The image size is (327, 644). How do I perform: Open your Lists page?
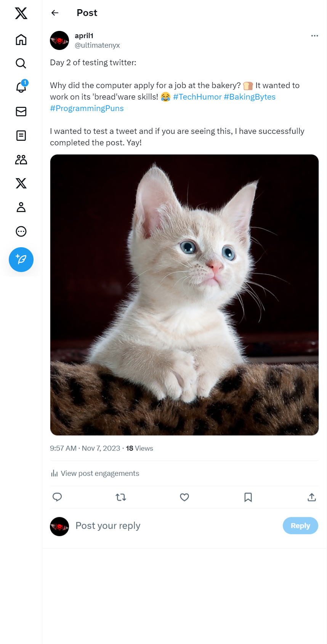coord(21,135)
